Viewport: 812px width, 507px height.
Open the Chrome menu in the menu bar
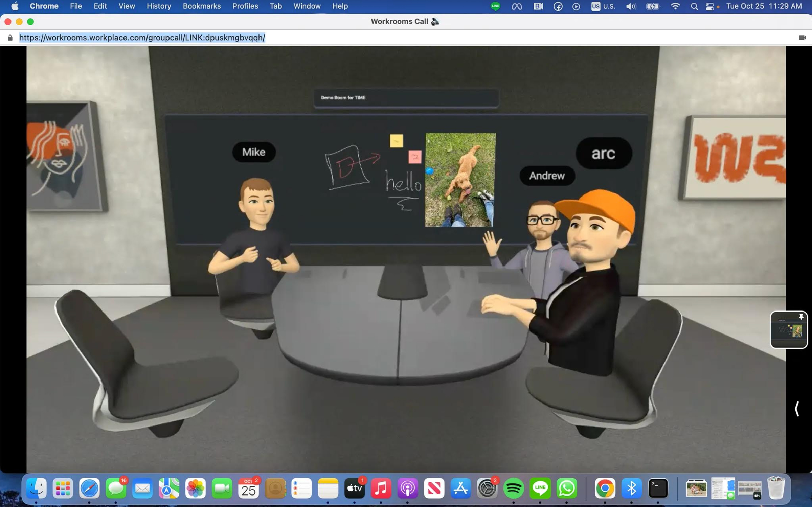(44, 6)
